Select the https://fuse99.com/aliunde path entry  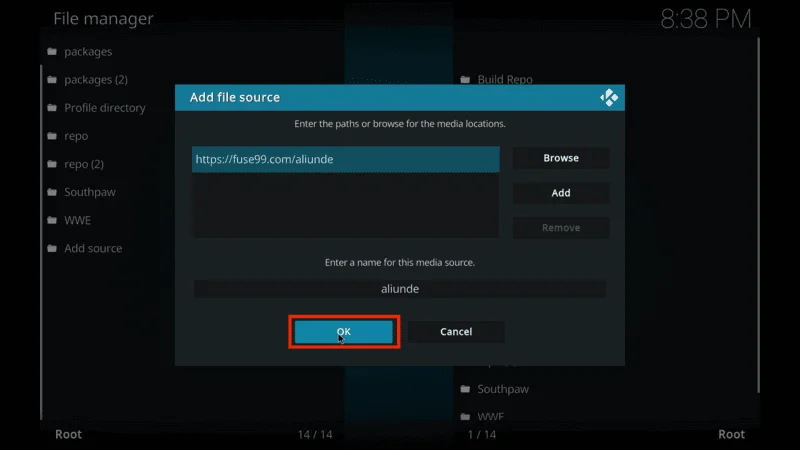pyautogui.click(x=345, y=159)
